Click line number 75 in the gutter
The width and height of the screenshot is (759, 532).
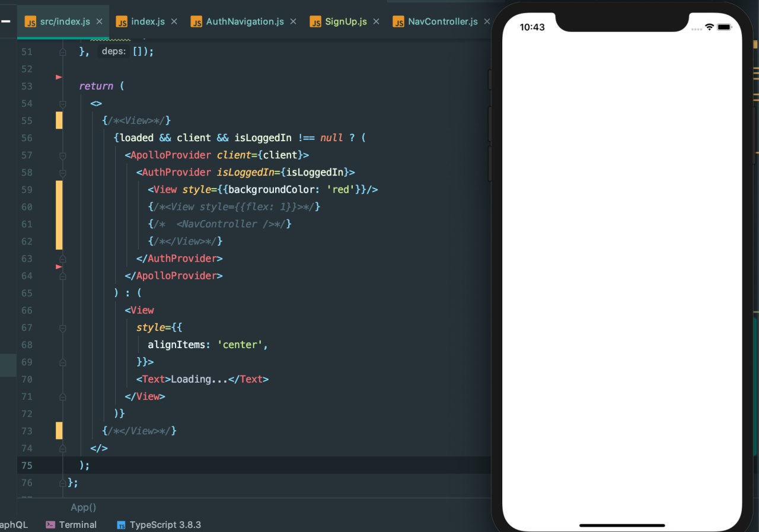coord(27,465)
